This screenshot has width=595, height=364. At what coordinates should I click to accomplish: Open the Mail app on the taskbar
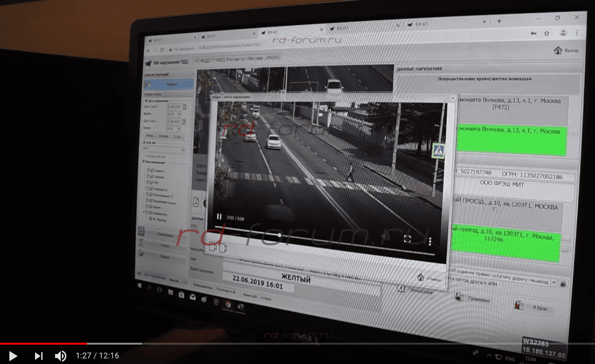click(x=193, y=297)
